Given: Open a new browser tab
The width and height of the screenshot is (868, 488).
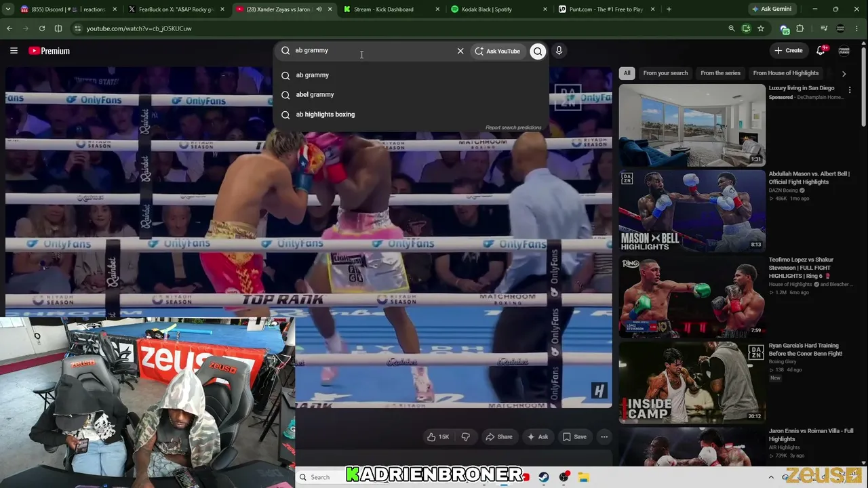Looking at the screenshot, I should click(669, 9).
